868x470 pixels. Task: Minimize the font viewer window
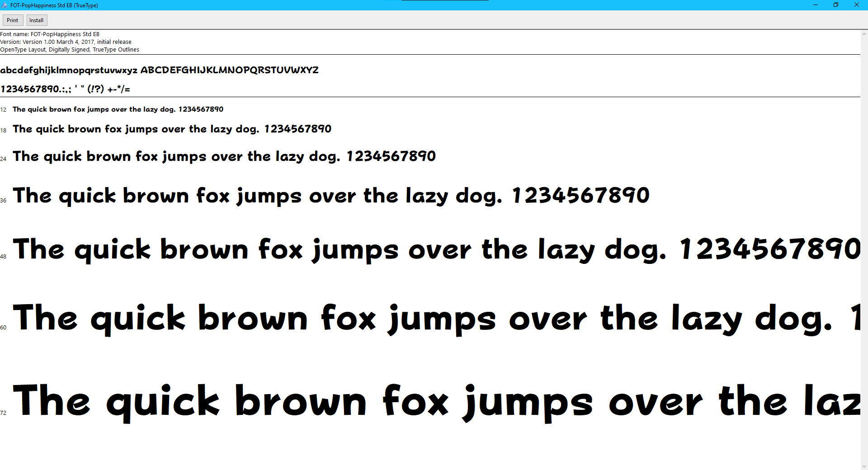coord(816,5)
